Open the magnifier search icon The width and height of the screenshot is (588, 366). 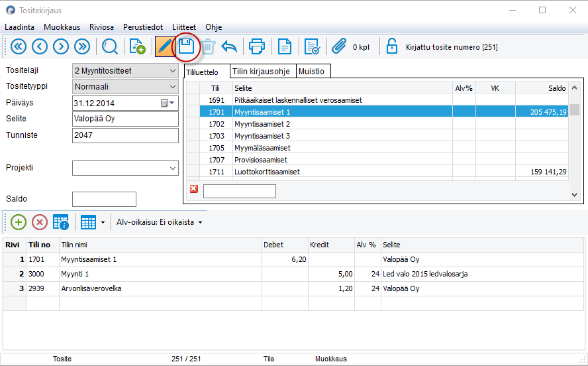(109, 47)
